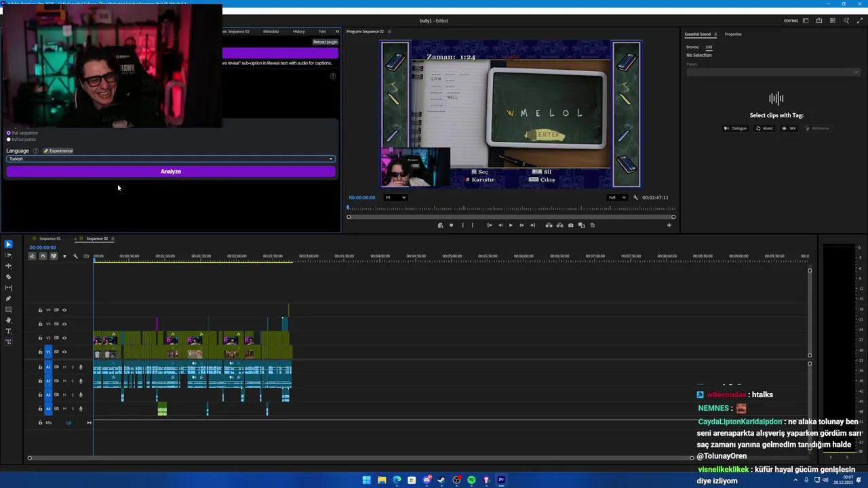The width and height of the screenshot is (868, 488).
Task: Tag clips as SFX
Action: point(789,128)
